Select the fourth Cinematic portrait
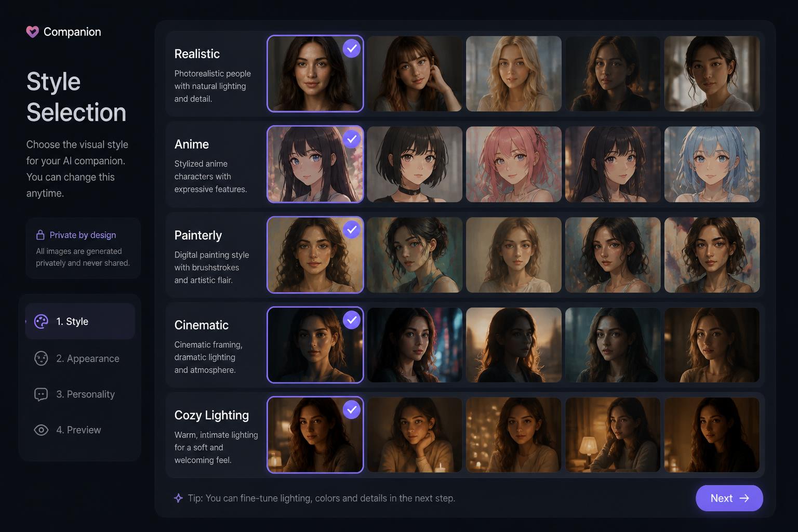 pyautogui.click(x=613, y=345)
